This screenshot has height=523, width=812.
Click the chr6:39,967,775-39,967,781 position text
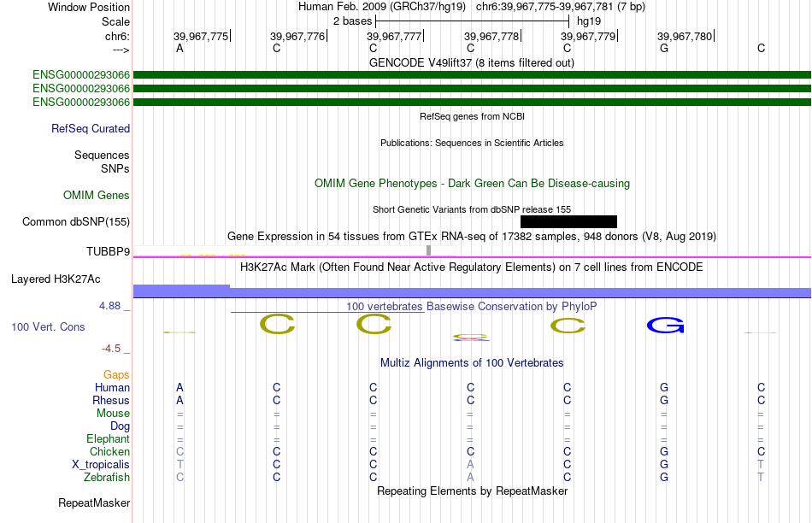pos(561,7)
